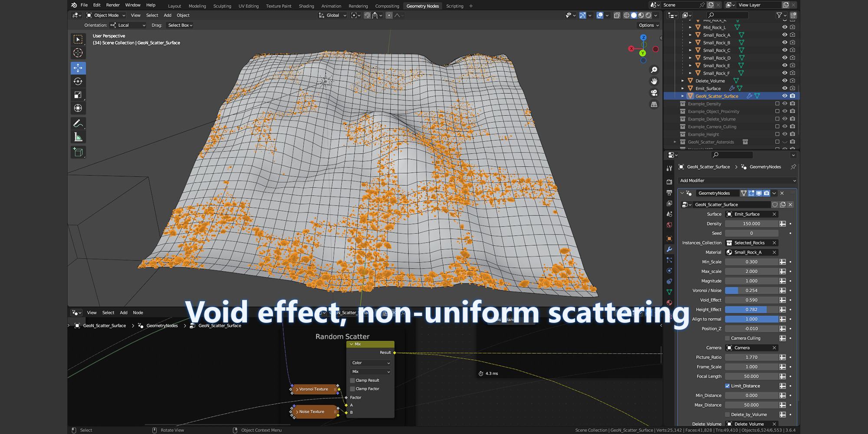The image size is (868, 434).
Task: Switch to the Sculpting workspace tab
Action: 222,6
